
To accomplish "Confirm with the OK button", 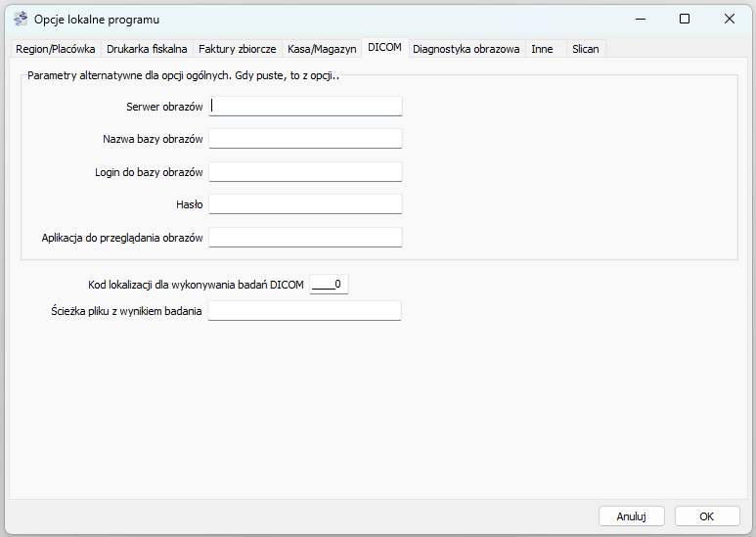I will (706, 515).
